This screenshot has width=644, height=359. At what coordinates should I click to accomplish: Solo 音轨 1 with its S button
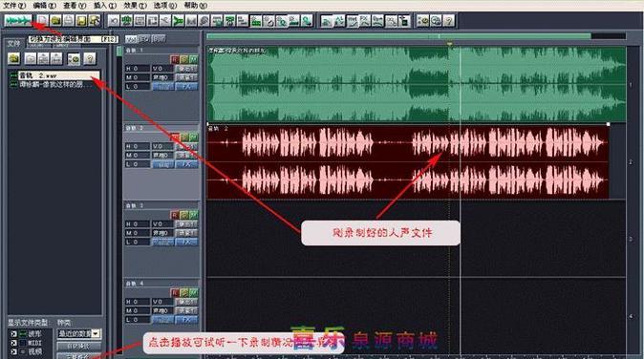pyautogui.click(x=184, y=59)
